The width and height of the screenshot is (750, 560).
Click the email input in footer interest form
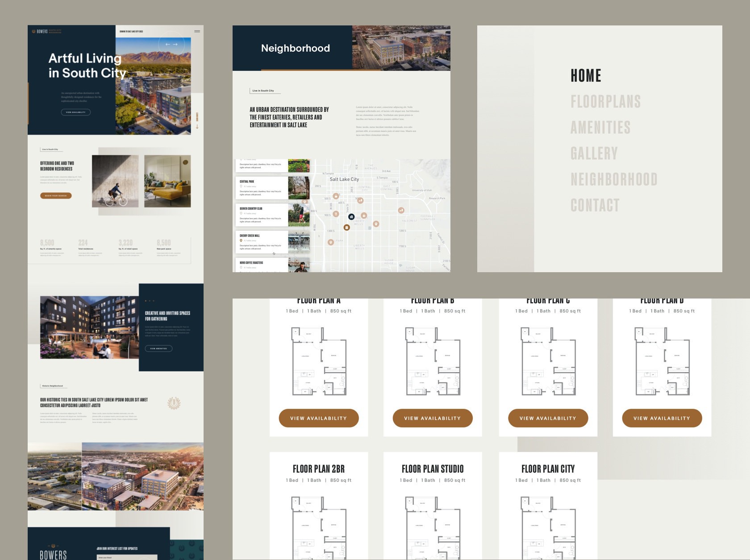tap(127, 557)
